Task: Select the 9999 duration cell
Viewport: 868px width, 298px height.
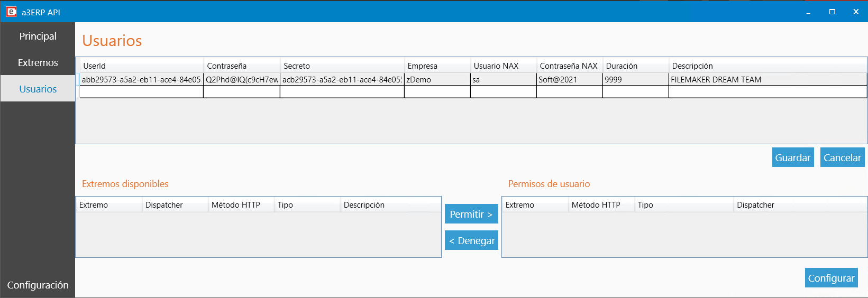Action: [x=636, y=79]
